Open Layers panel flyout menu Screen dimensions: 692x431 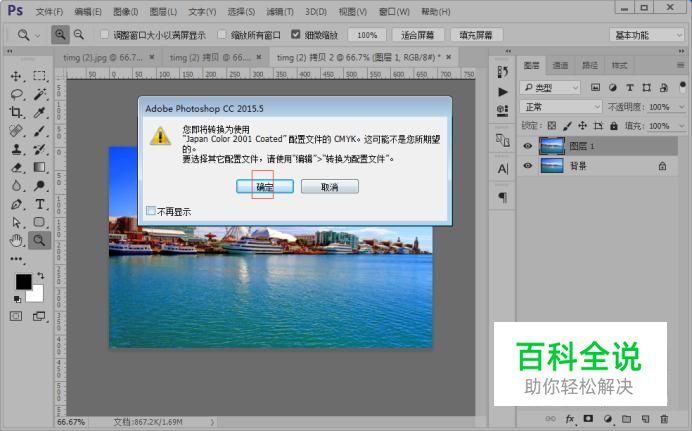tap(680, 65)
